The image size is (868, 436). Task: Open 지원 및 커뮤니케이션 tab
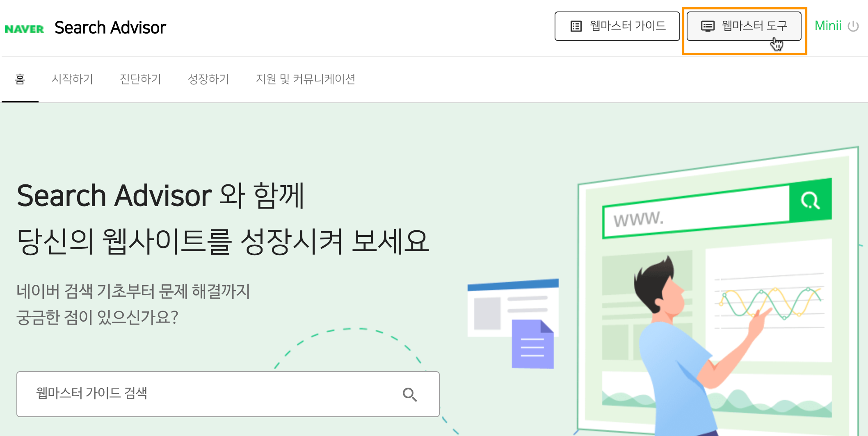[x=306, y=79]
